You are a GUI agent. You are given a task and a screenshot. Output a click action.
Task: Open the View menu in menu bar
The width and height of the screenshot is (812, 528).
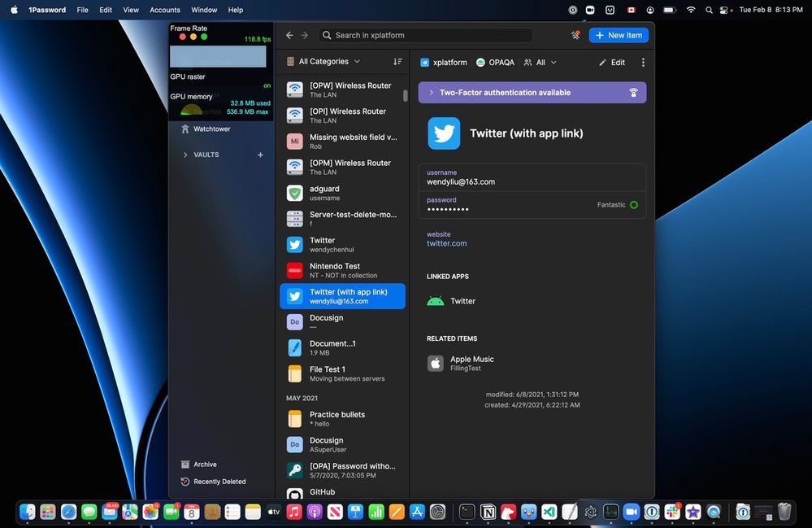click(x=130, y=10)
